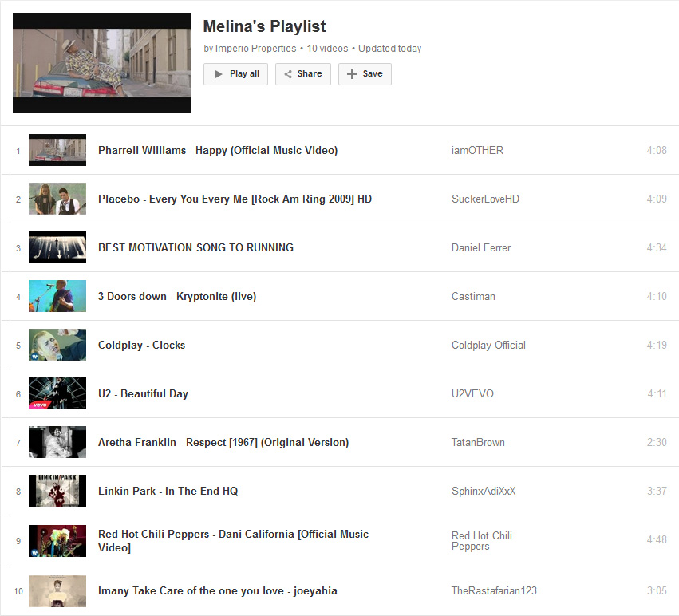Go to Daniel Ferrer's channel
The width and height of the screenshot is (679, 616).
click(481, 247)
